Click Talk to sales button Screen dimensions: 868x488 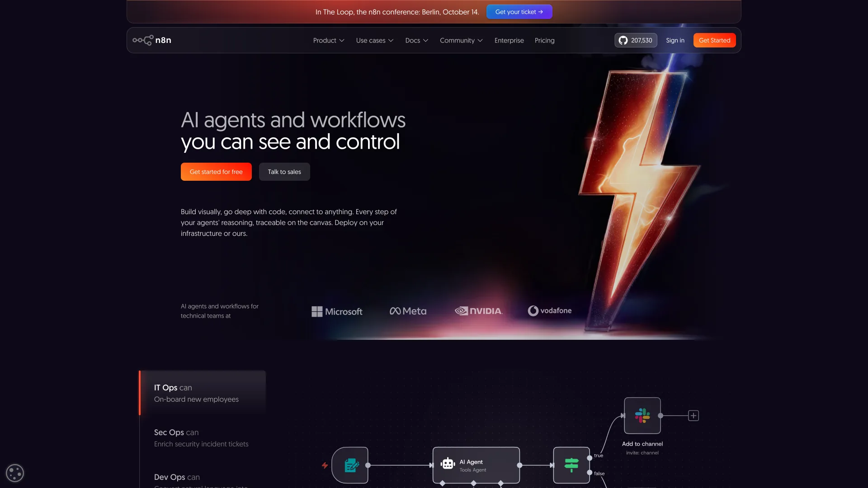click(x=284, y=172)
